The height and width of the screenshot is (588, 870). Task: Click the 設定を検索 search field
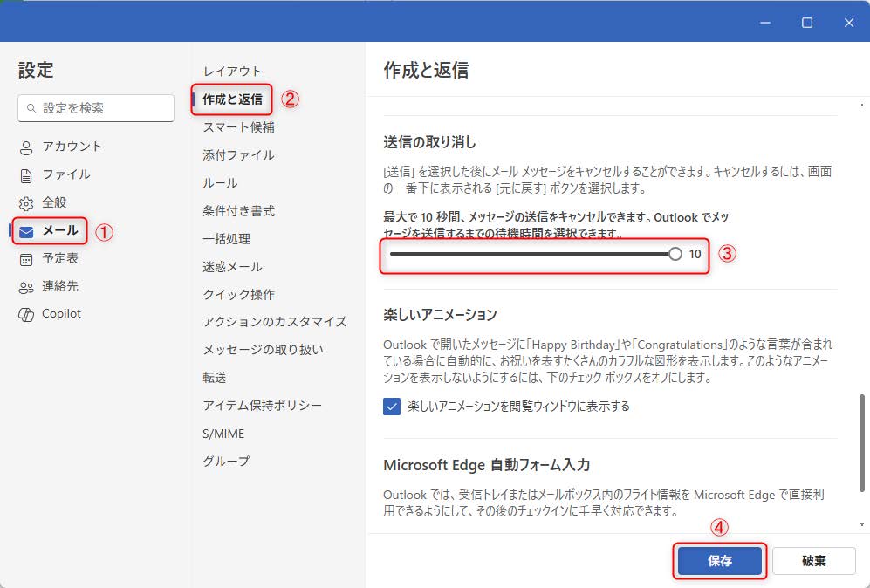(96, 108)
